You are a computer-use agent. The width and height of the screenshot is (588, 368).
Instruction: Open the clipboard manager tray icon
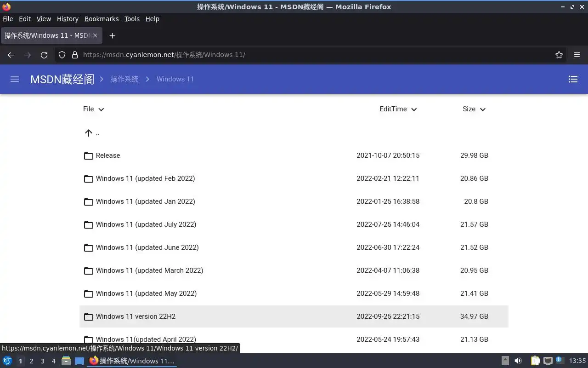(x=535, y=361)
